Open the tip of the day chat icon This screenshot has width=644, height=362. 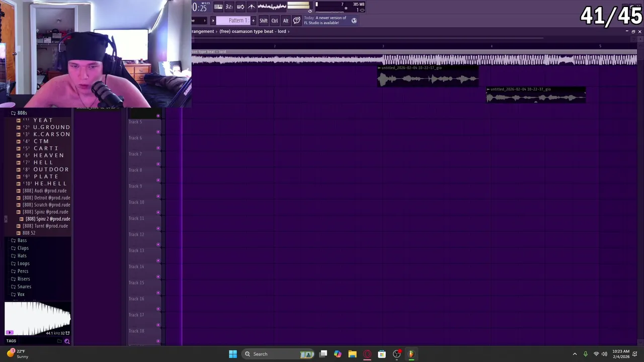(297, 21)
